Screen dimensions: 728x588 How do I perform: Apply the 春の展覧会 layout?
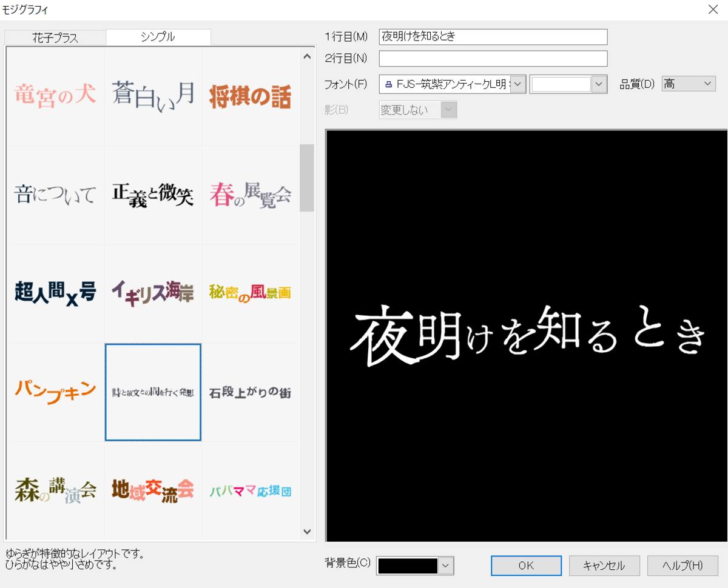(250, 193)
